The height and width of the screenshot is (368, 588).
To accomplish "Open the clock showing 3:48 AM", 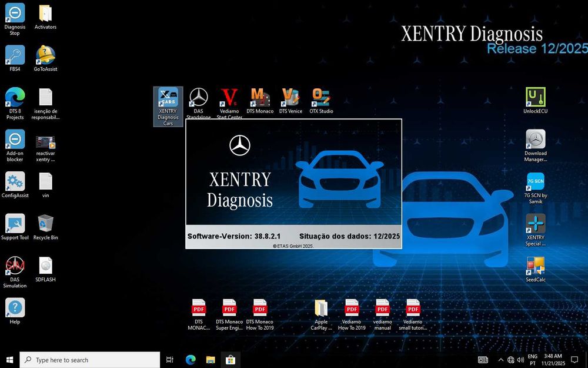I will tap(554, 360).
